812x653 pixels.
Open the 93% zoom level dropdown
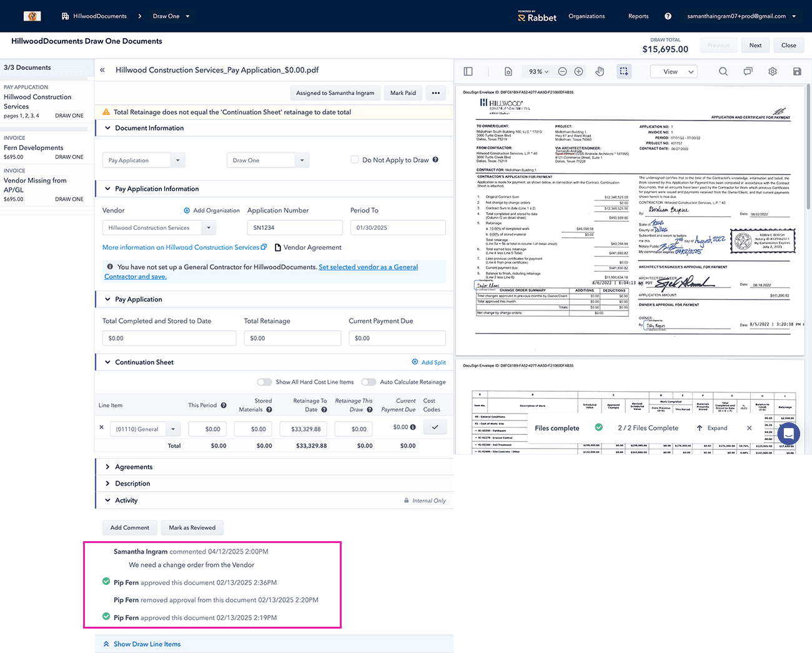click(x=538, y=72)
